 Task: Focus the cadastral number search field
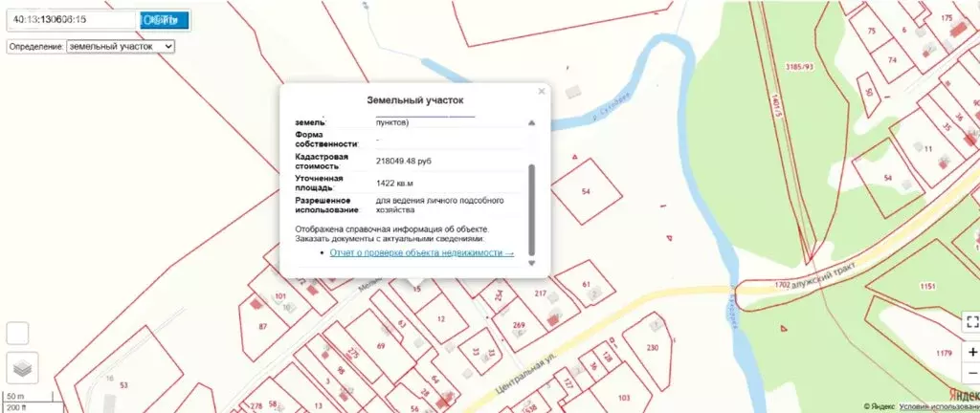pos(69,19)
